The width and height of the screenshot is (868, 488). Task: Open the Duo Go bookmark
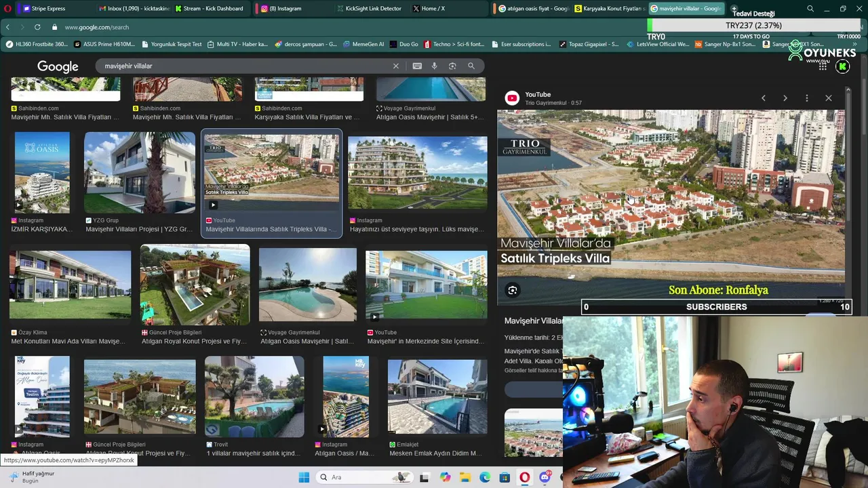[404, 44]
